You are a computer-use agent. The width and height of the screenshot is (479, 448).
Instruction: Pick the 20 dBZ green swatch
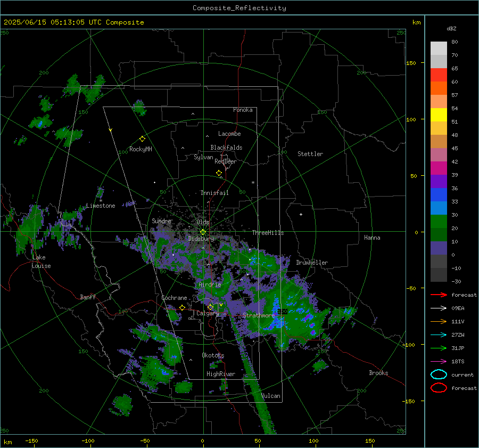(439, 234)
